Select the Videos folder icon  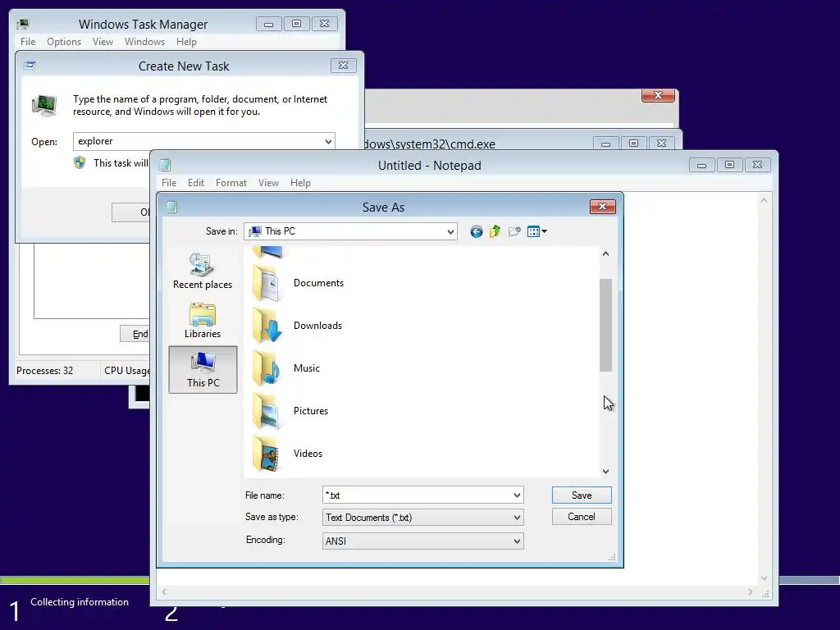click(x=267, y=453)
